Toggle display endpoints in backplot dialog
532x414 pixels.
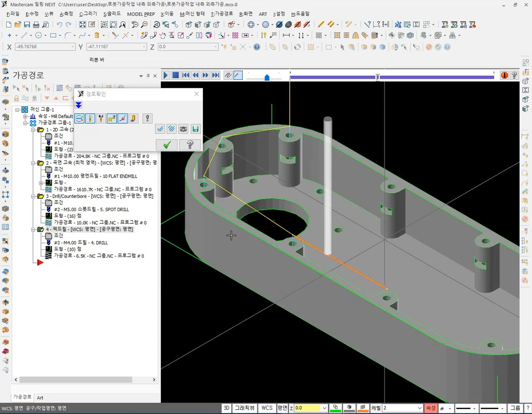123,118
